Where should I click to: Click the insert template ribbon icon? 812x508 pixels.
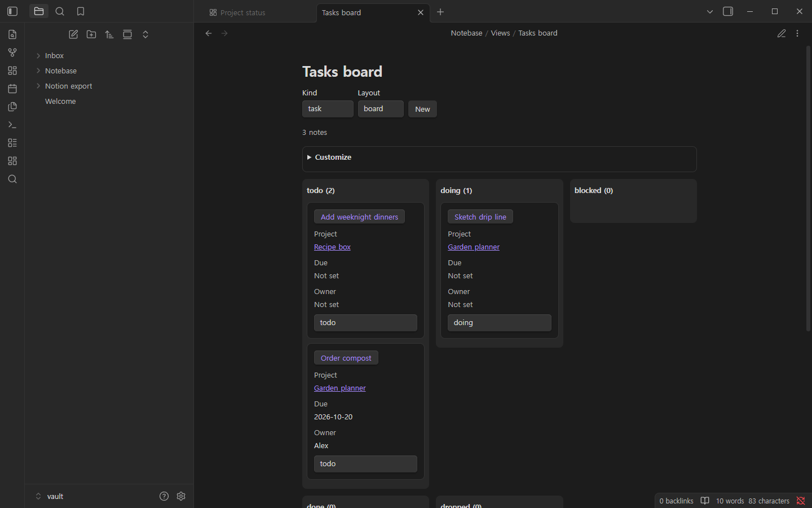12,107
